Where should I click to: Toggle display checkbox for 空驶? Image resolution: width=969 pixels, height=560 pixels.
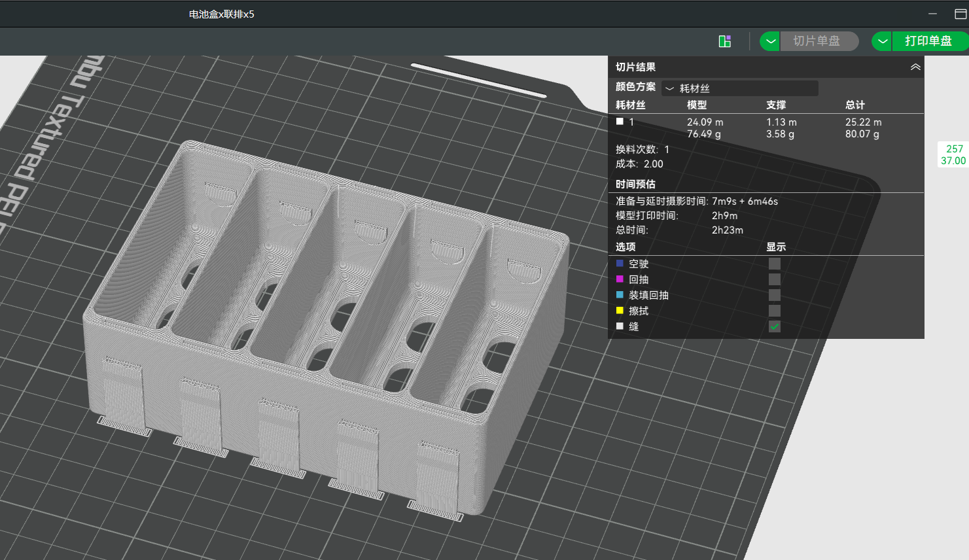point(775,264)
